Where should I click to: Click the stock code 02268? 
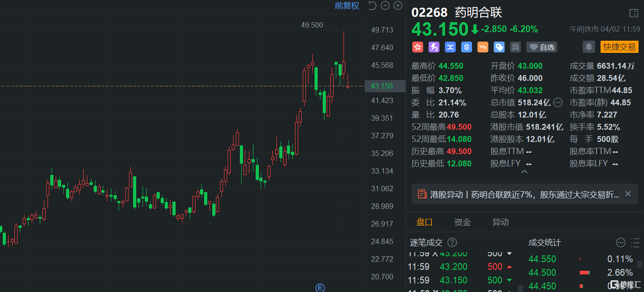click(x=429, y=12)
